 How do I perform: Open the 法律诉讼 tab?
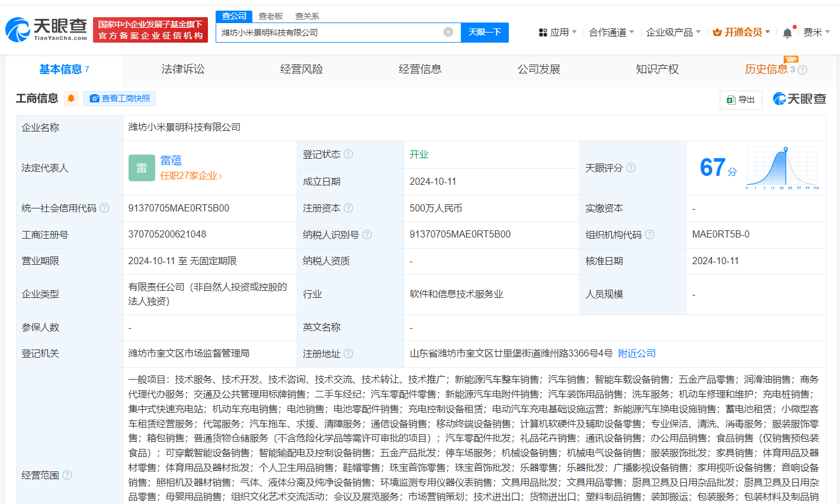tap(182, 69)
